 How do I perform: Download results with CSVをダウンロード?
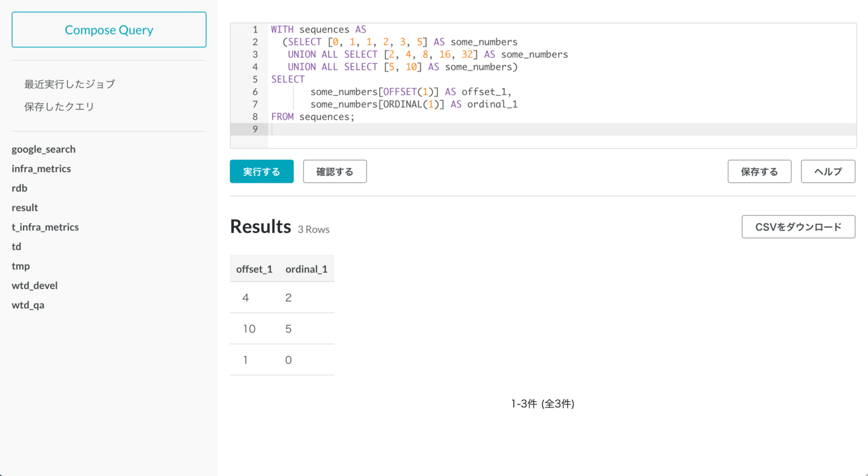tap(798, 227)
